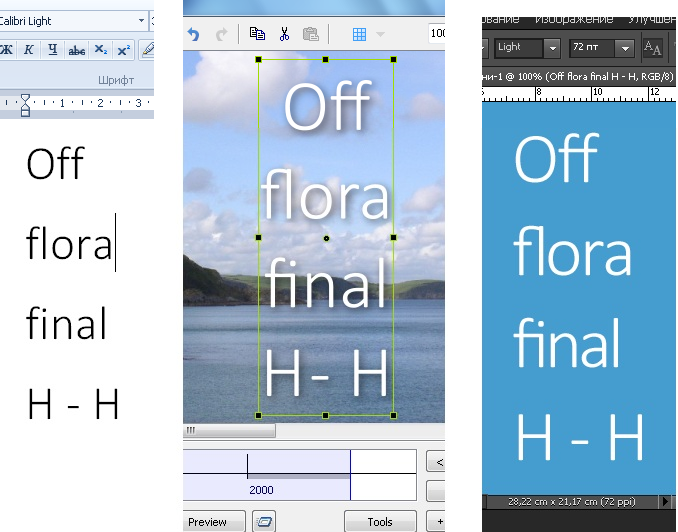Click the Copy icon in toolbar

pos(258,34)
